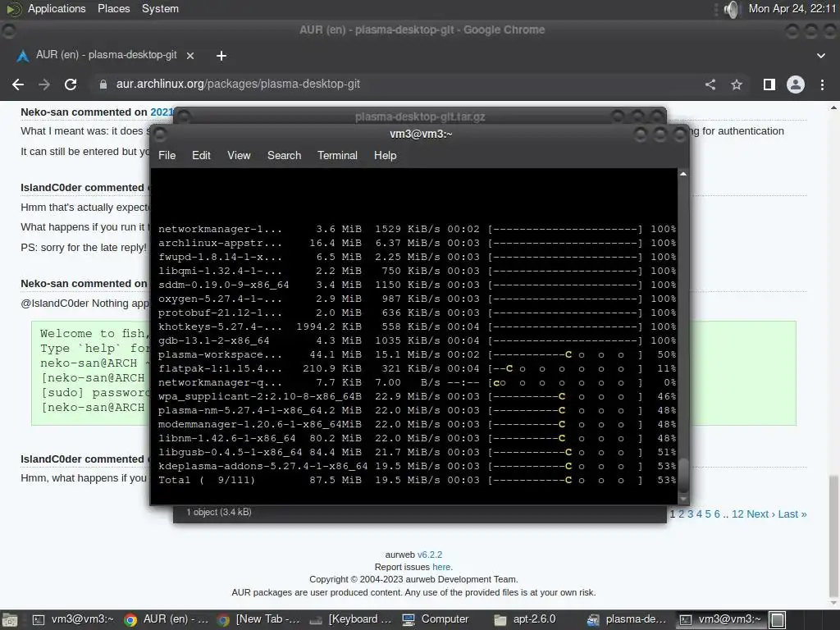Open Chrome three-dot menu
Screen dimensions: 840x630
822,84
